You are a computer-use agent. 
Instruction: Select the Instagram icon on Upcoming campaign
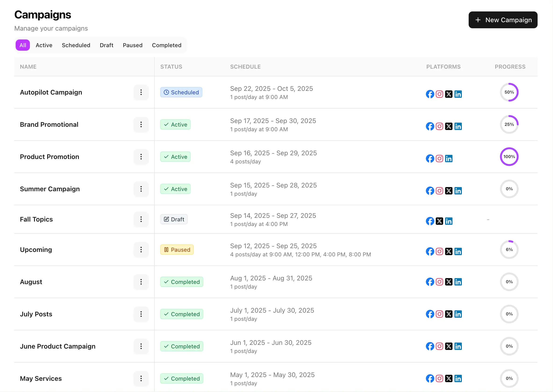439,251
